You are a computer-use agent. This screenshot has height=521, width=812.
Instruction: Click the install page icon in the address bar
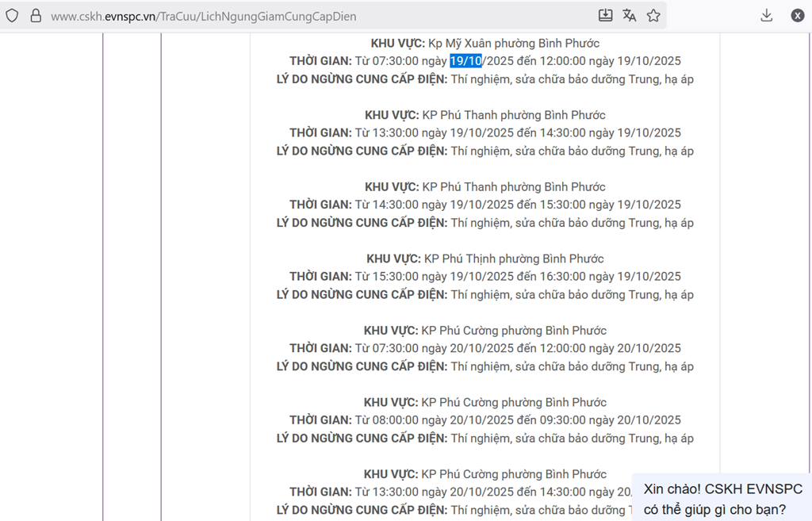(605, 16)
